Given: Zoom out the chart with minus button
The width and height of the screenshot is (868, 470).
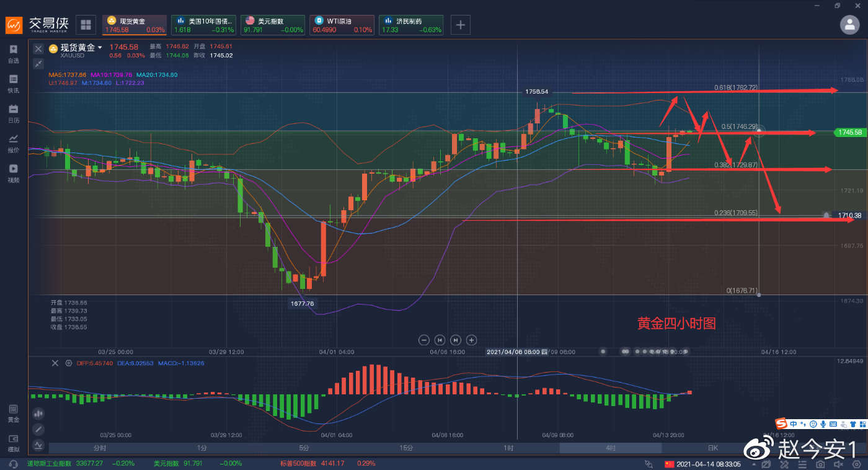Looking at the screenshot, I should click(424, 340).
